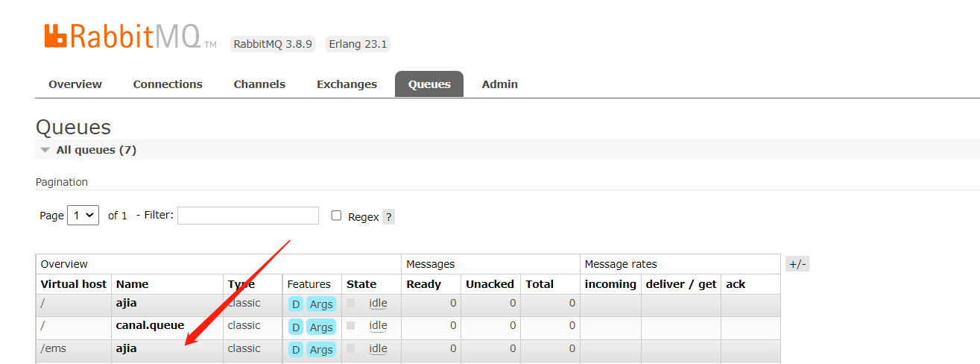Click the Regex help question mark

pos(389,217)
